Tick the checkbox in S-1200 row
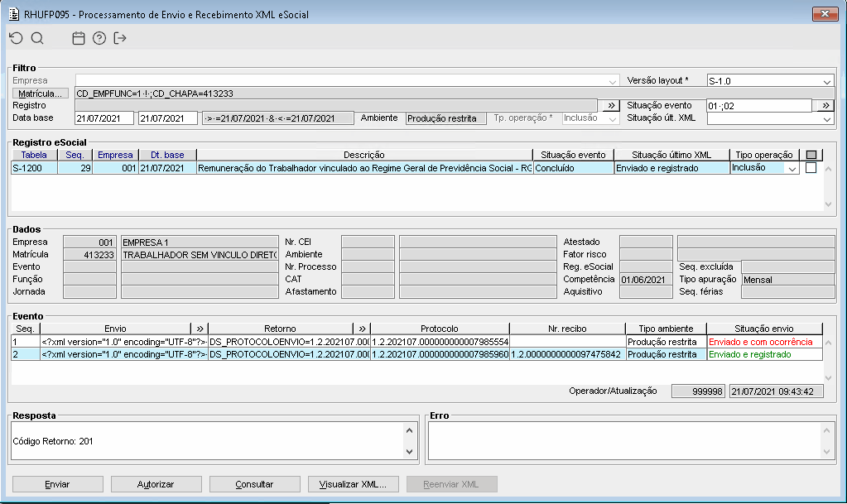 click(x=811, y=168)
